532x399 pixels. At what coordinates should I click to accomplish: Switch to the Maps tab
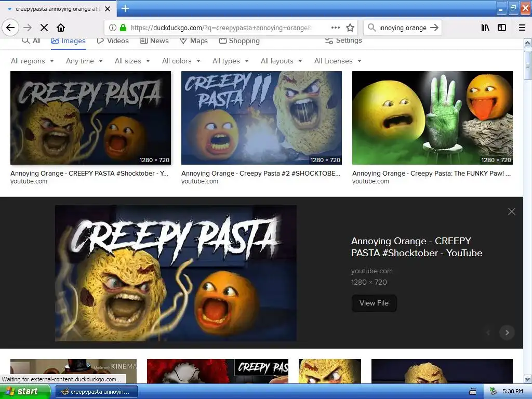tap(194, 41)
